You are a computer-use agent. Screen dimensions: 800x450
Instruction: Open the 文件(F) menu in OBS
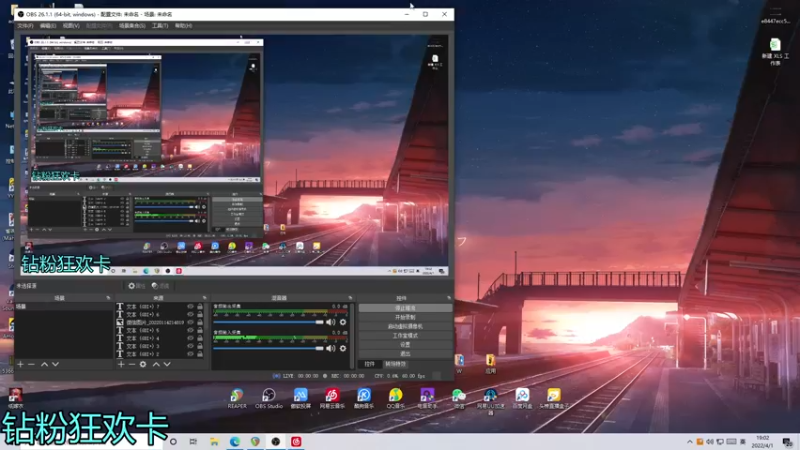click(25, 26)
